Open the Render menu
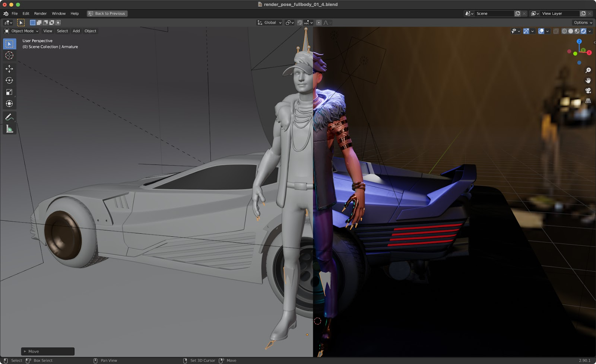The image size is (596, 364). [x=40, y=13]
